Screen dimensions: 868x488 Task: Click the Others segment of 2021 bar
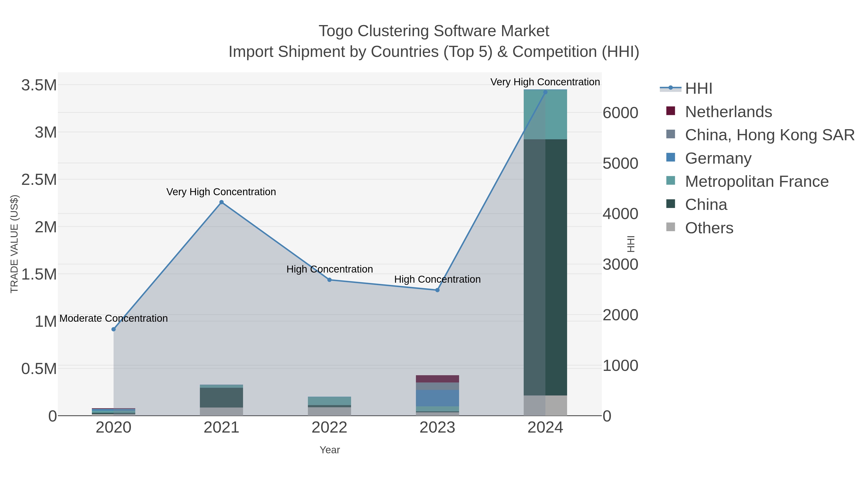[x=221, y=411]
